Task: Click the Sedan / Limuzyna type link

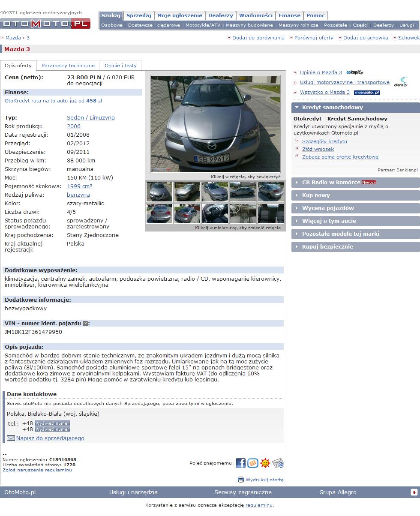Action: (91, 117)
